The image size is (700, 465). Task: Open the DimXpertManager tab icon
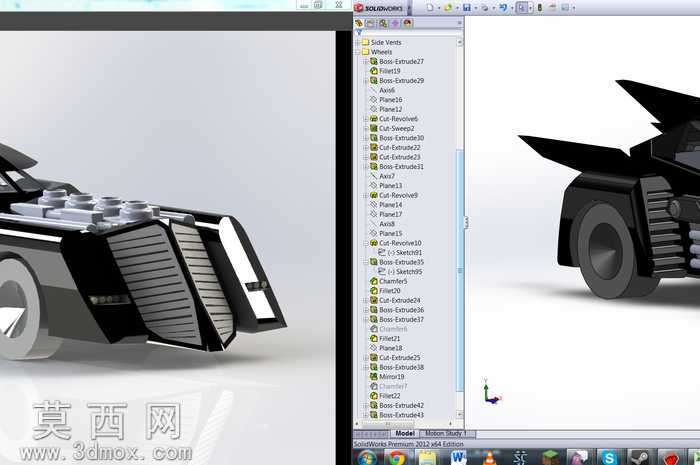click(395, 23)
